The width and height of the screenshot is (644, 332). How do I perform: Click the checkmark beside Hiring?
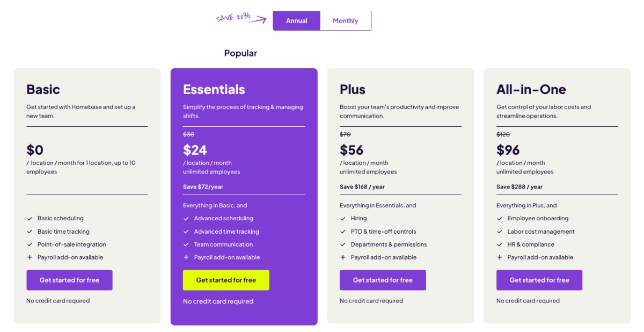click(343, 219)
